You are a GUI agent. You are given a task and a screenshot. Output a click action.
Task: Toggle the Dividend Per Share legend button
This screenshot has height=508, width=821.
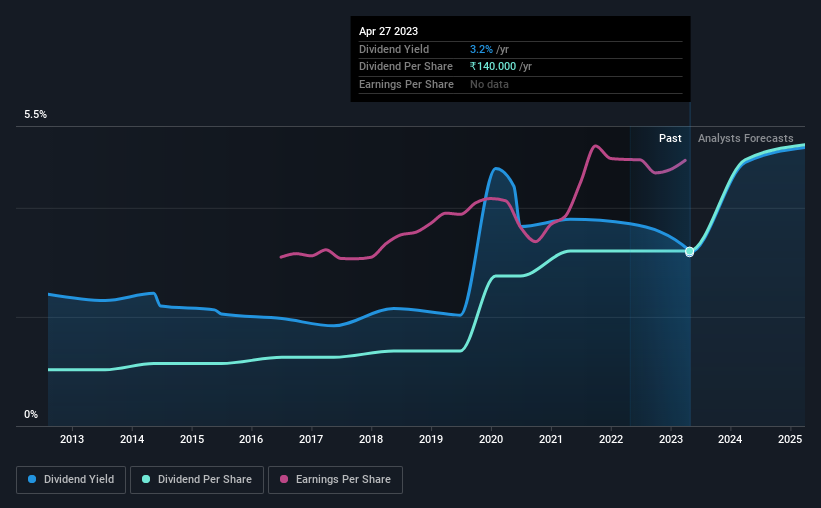[x=197, y=480]
